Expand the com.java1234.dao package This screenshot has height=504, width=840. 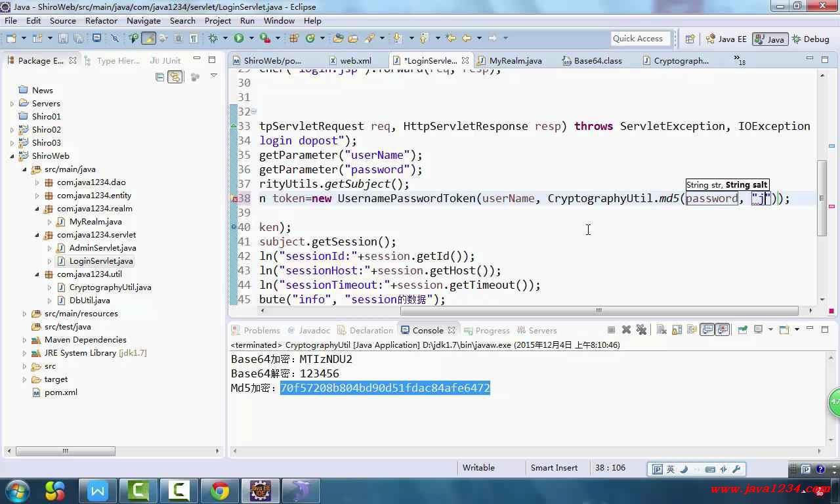[37, 182]
